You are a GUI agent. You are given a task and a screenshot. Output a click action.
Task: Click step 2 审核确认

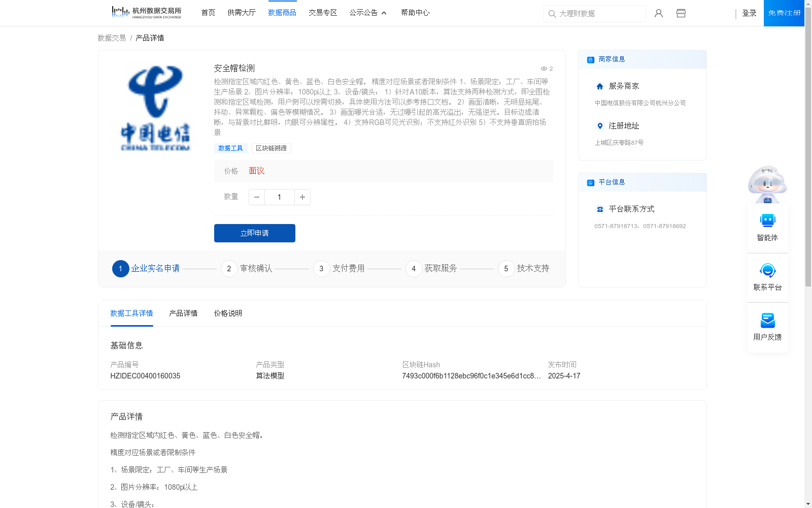[247, 269]
